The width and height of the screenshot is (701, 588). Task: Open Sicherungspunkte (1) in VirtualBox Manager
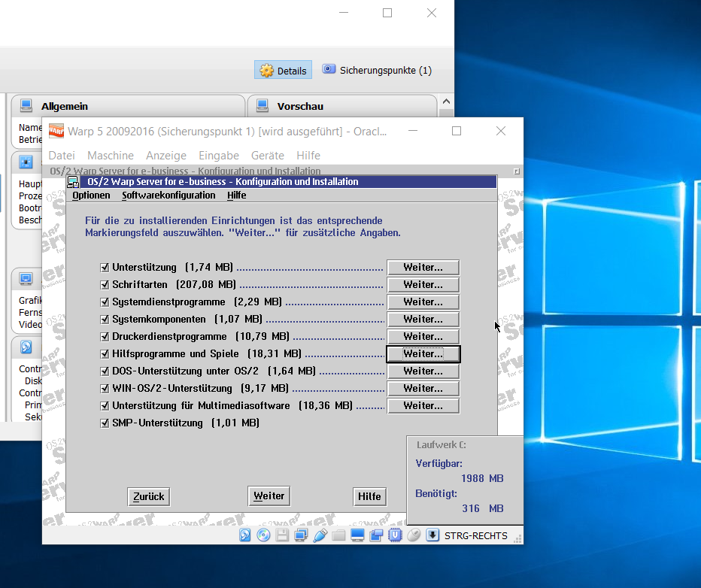pos(377,70)
